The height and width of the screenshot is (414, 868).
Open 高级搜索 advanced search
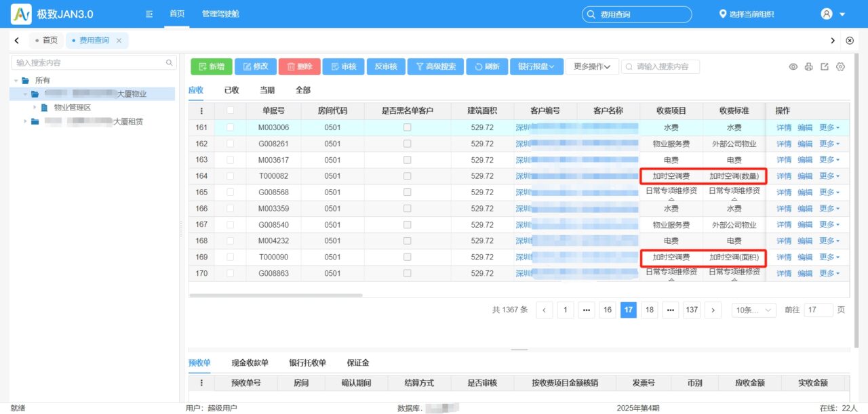coord(435,66)
